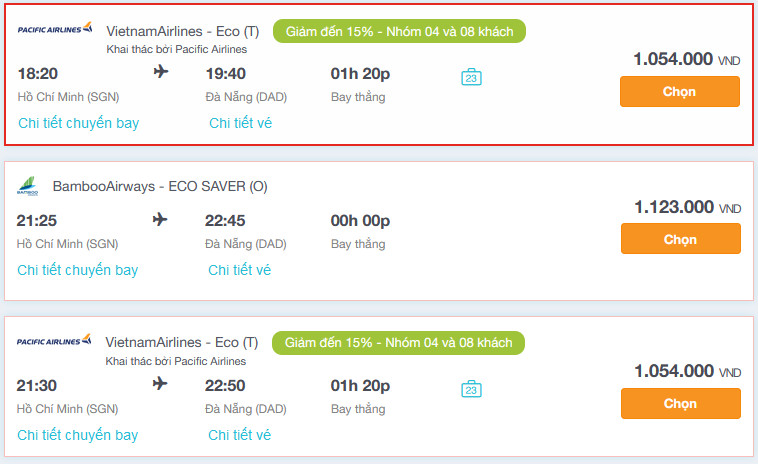Open ticket details for BambooAirways flight

239,270
